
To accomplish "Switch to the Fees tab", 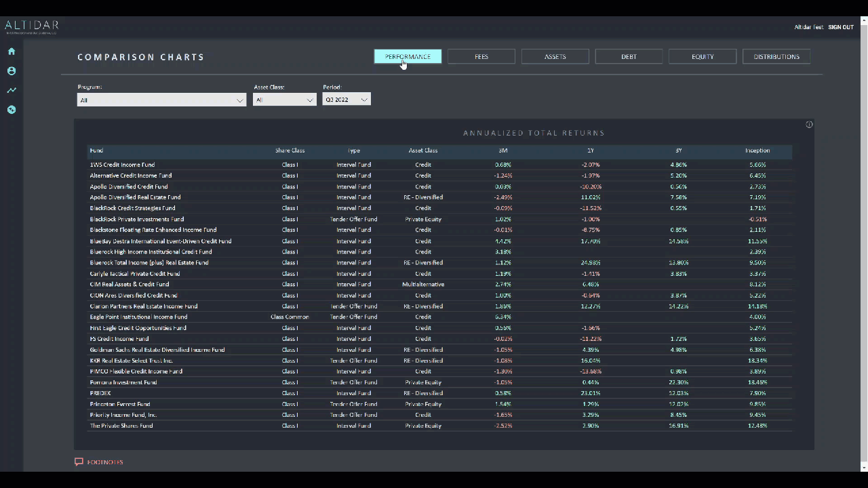I will click(x=481, y=57).
